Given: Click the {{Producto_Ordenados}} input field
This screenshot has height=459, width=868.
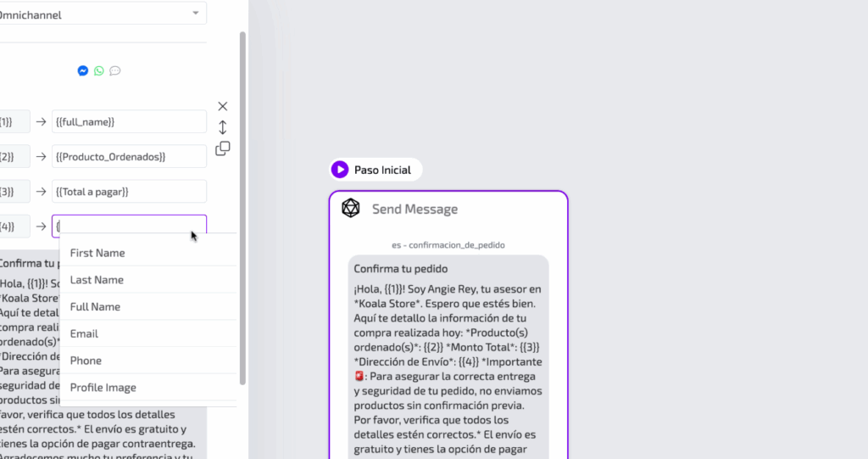Looking at the screenshot, I should tap(129, 157).
